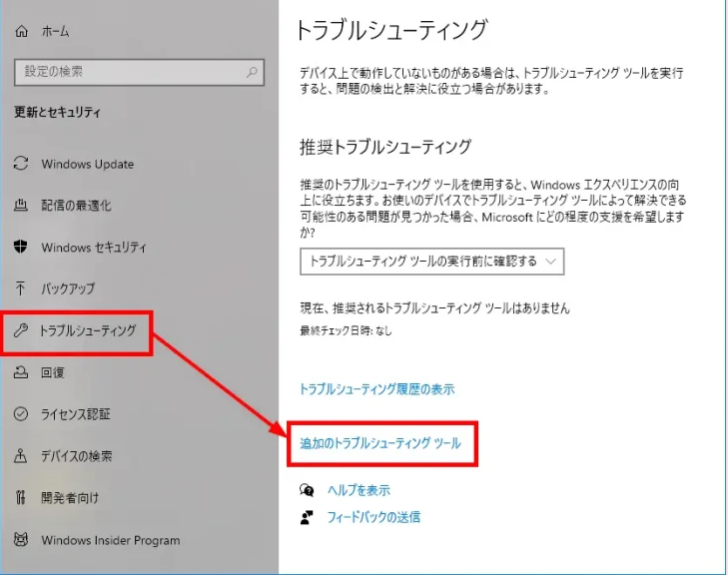The width and height of the screenshot is (728, 575).
Task: Click the Windows セキュリティ shield icon
Action: pos(21,247)
